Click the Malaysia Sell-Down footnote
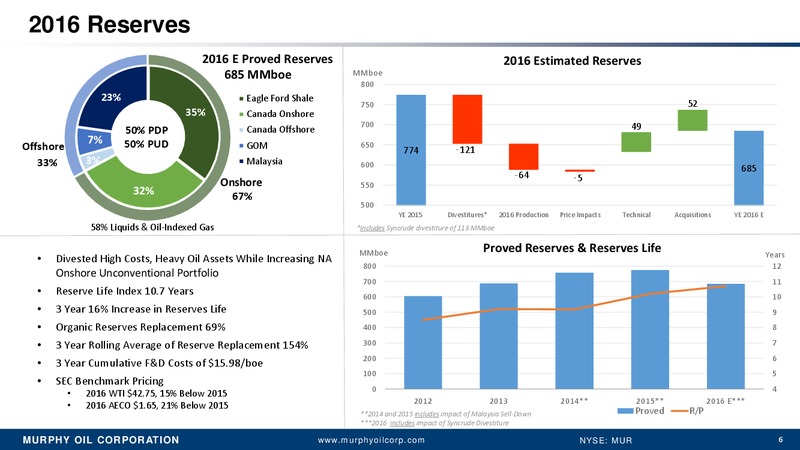The image size is (800, 450). click(x=446, y=414)
